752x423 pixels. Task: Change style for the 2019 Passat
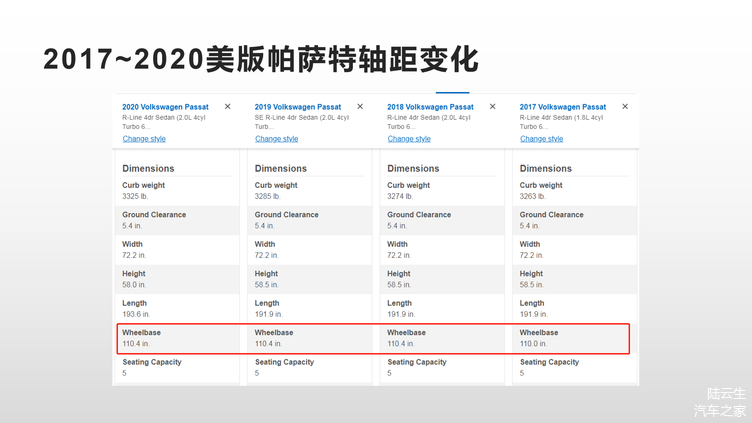pos(276,139)
